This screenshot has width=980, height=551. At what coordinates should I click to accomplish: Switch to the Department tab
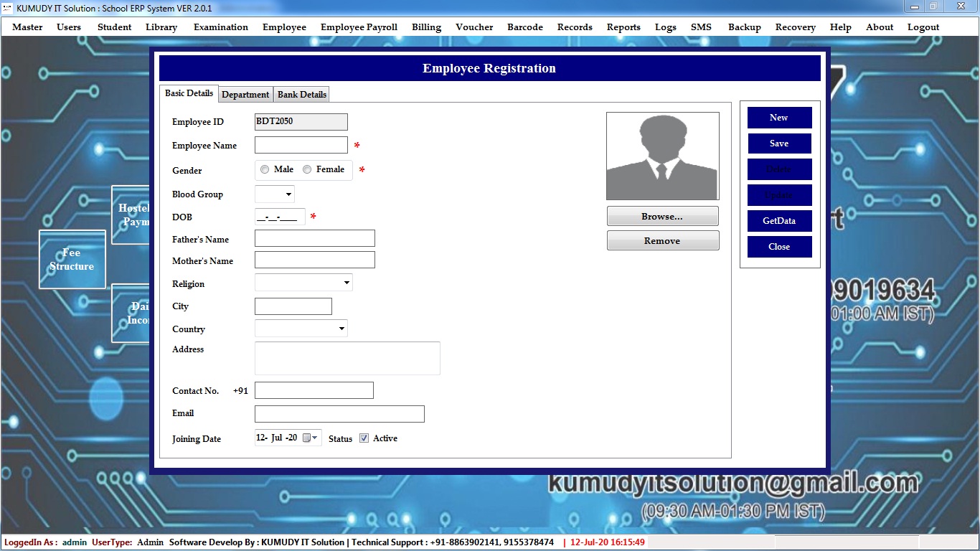tap(245, 95)
